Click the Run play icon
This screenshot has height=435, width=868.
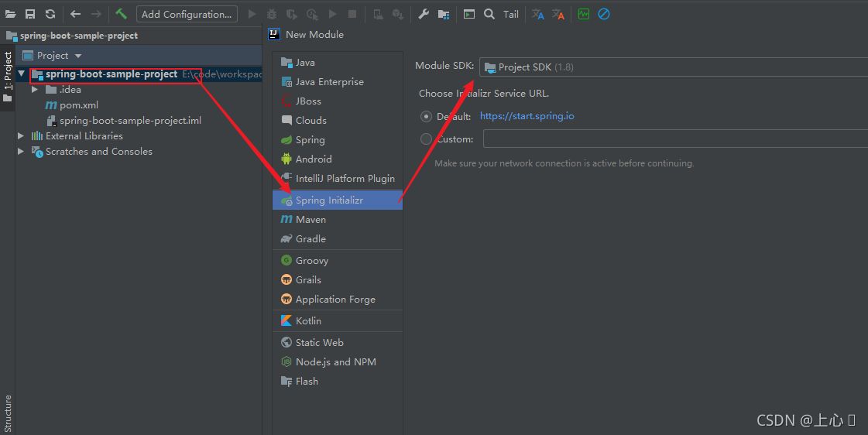(252, 15)
